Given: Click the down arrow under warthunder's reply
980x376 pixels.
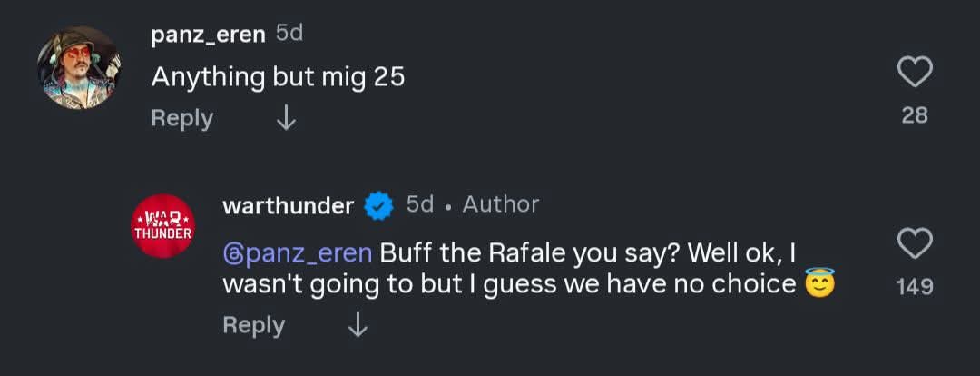Looking at the screenshot, I should [358, 325].
